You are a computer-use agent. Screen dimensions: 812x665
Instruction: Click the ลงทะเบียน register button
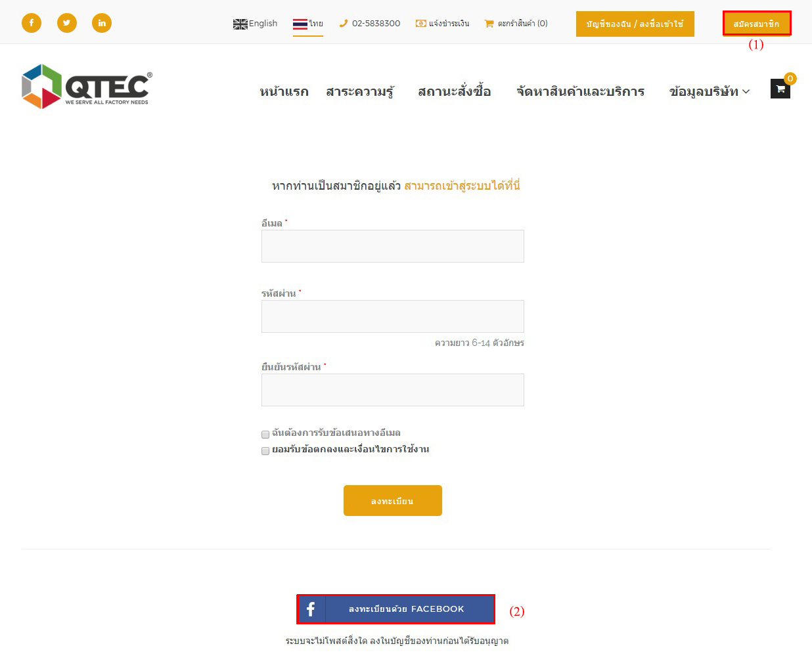click(x=393, y=501)
